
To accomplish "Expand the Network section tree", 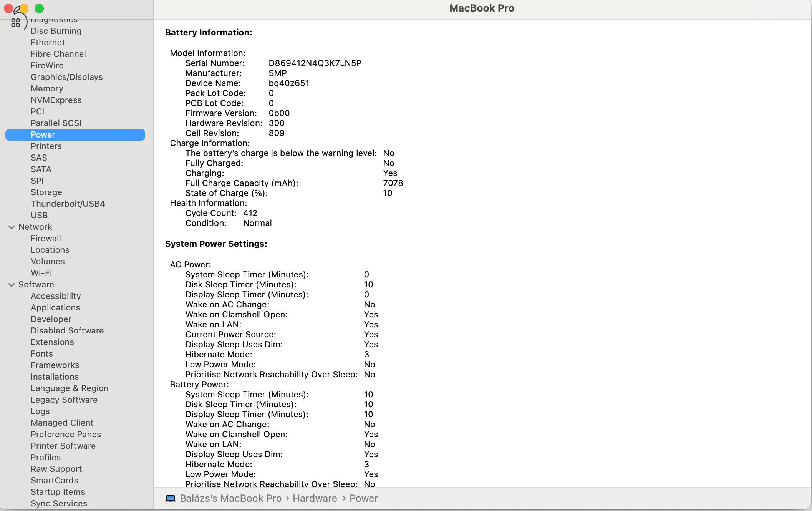I will coord(11,227).
